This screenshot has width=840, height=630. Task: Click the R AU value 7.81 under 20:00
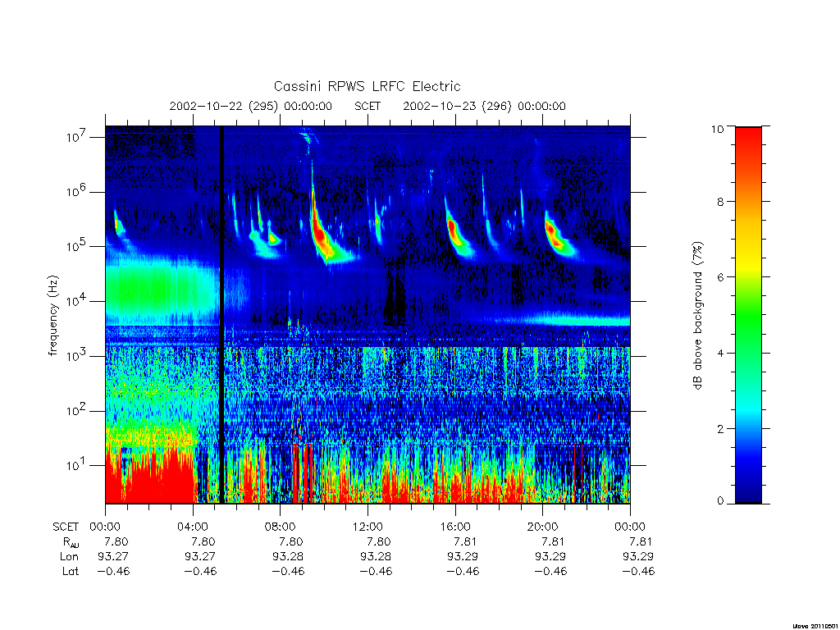(553, 541)
